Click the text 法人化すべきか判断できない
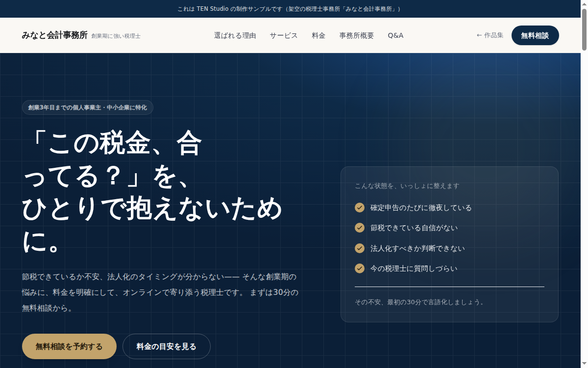 click(x=417, y=248)
